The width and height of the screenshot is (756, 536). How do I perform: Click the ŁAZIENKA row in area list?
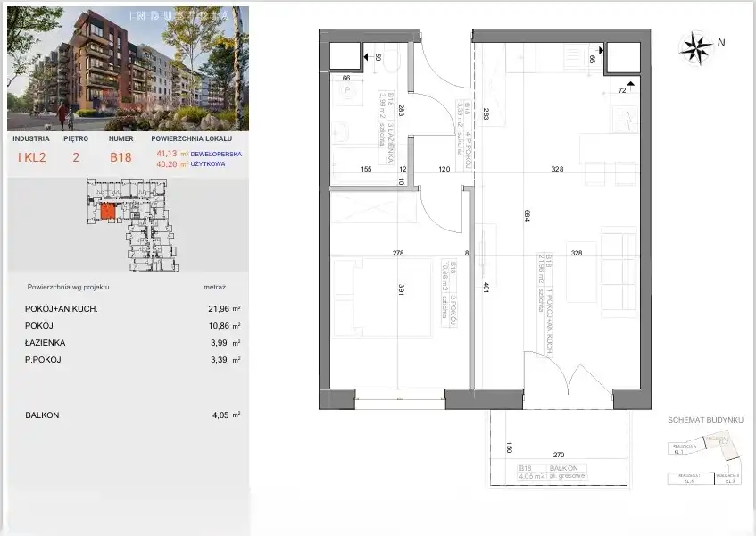(x=125, y=342)
